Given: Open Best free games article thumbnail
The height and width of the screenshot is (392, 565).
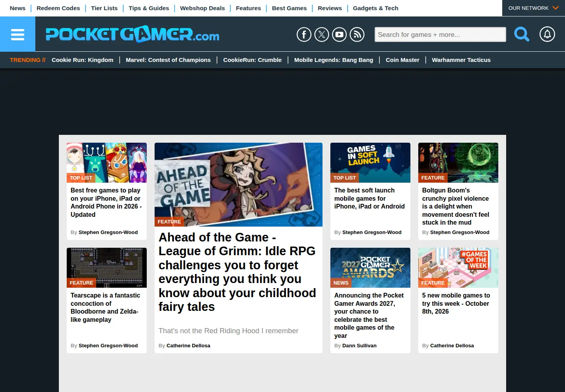Looking at the screenshot, I should coord(107,163).
